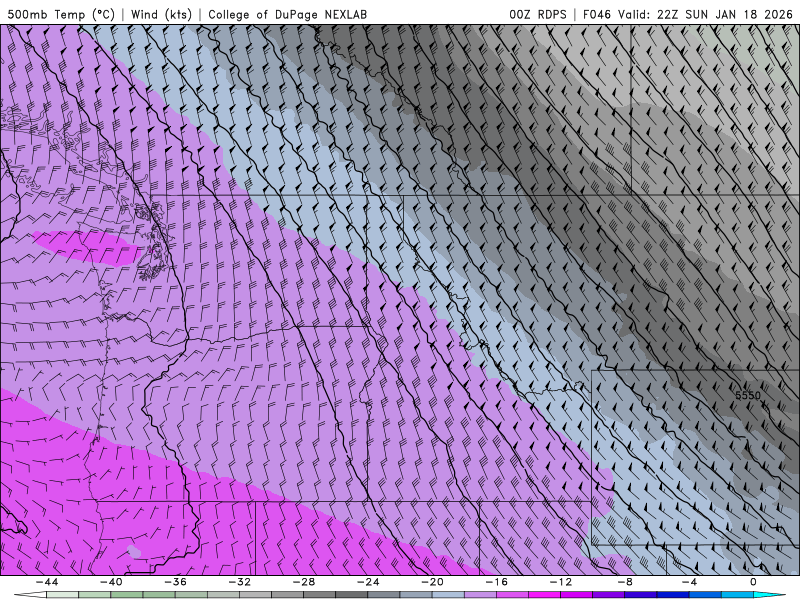Click the -40 color scale label
The height and width of the screenshot is (600, 800).
click(x=111, y=582)
